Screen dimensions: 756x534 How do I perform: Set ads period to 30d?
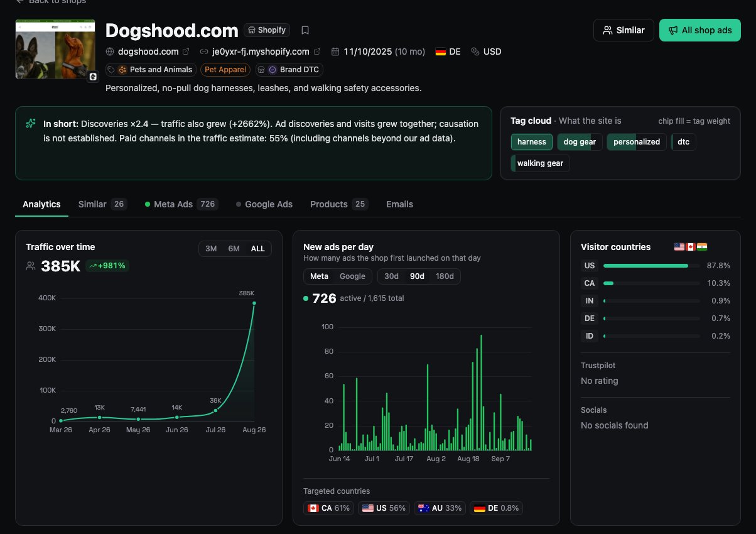click(x=391, y=276)
